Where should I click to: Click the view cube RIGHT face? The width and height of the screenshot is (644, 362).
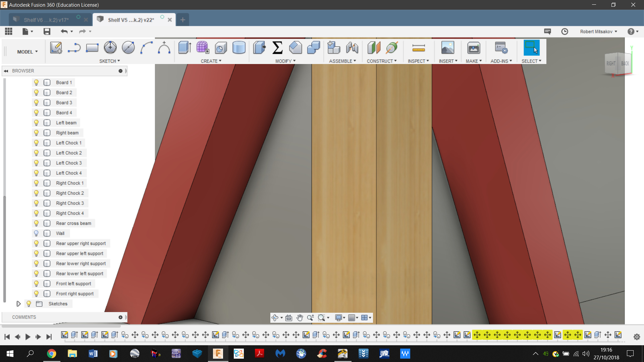click(611, 63)
